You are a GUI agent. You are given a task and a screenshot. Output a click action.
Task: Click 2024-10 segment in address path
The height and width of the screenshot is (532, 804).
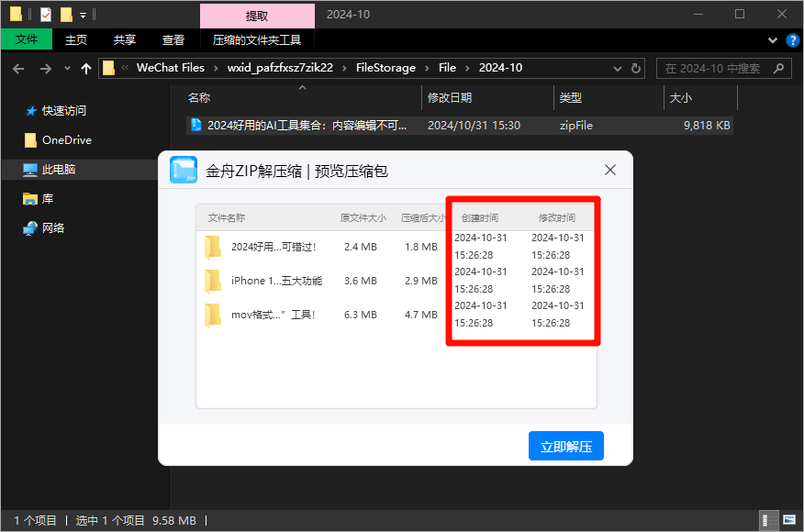click(x=500, y=68)
